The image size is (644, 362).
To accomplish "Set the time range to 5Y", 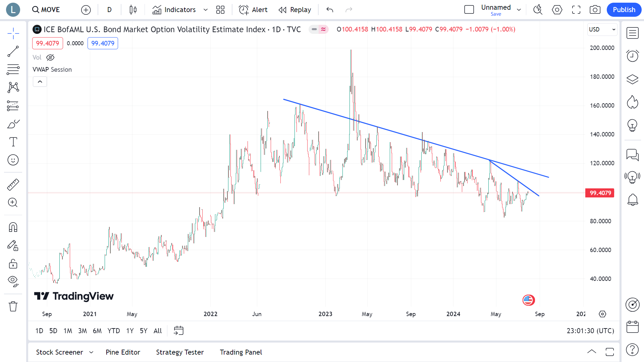I will pos(144,331).
